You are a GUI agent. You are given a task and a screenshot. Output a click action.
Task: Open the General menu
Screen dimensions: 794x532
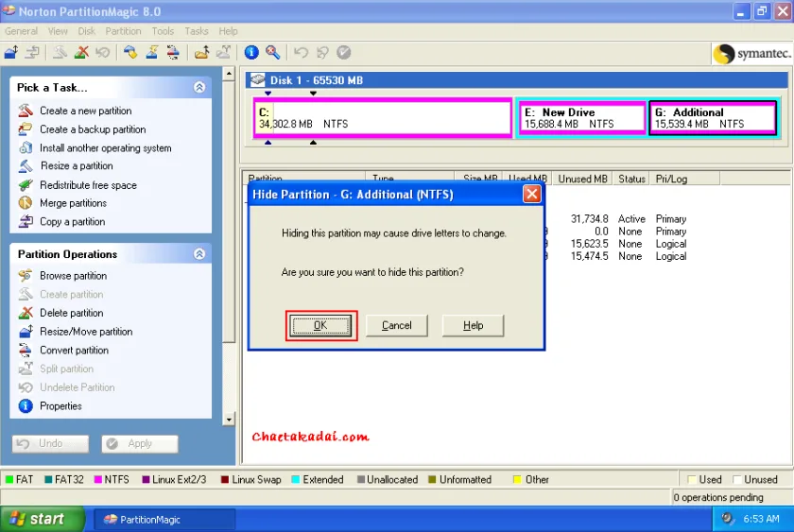click(21, 31)
